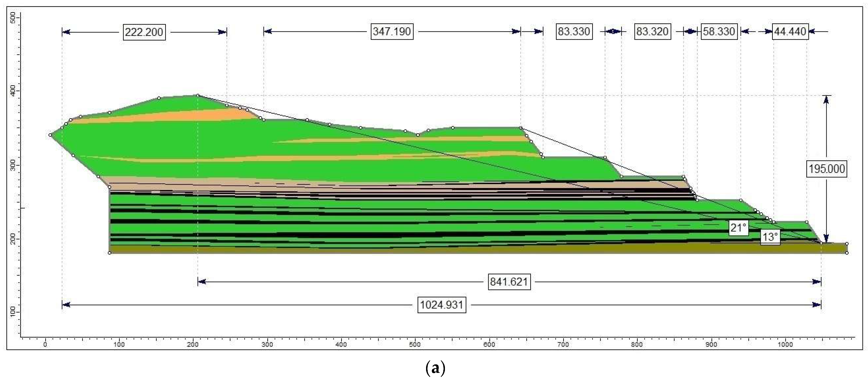Viewport: 868px width, 383px height.
Task: Click the 222.200 dimension label
Action: click(144, 32)
